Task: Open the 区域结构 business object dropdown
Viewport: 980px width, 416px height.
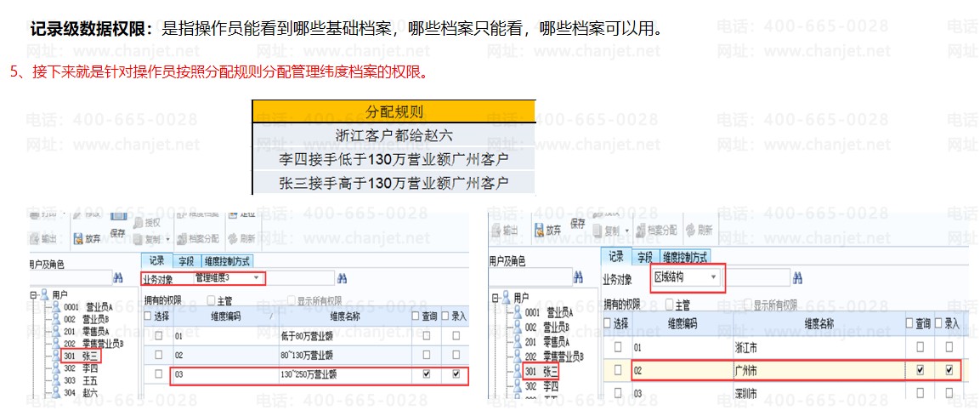Action: click(712, 277)
